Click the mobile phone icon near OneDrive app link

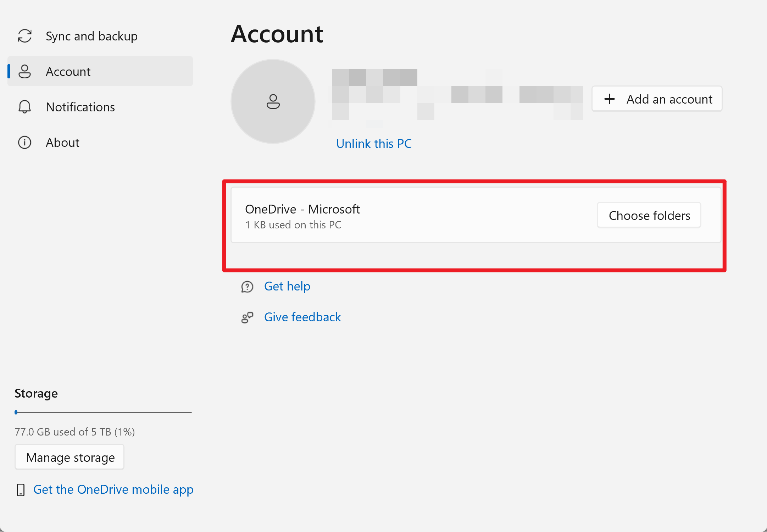coord(21,490)
